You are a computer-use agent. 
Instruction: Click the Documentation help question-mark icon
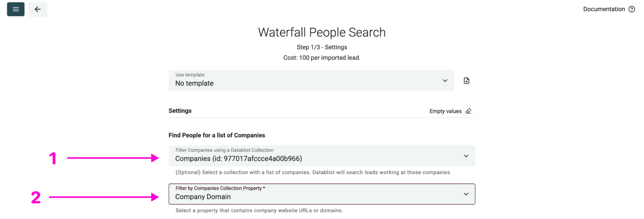coord(632,9)
